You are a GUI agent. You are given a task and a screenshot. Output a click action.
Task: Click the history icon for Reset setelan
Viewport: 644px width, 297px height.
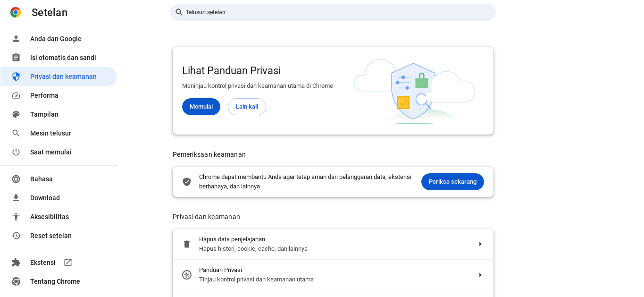click(x=16, y=236)
